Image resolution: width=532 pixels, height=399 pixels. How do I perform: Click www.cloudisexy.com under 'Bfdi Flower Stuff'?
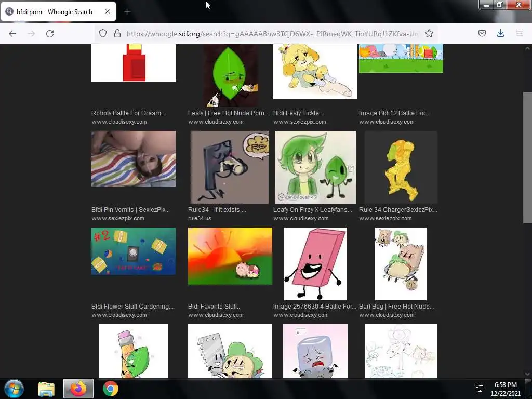pos(119,315)
